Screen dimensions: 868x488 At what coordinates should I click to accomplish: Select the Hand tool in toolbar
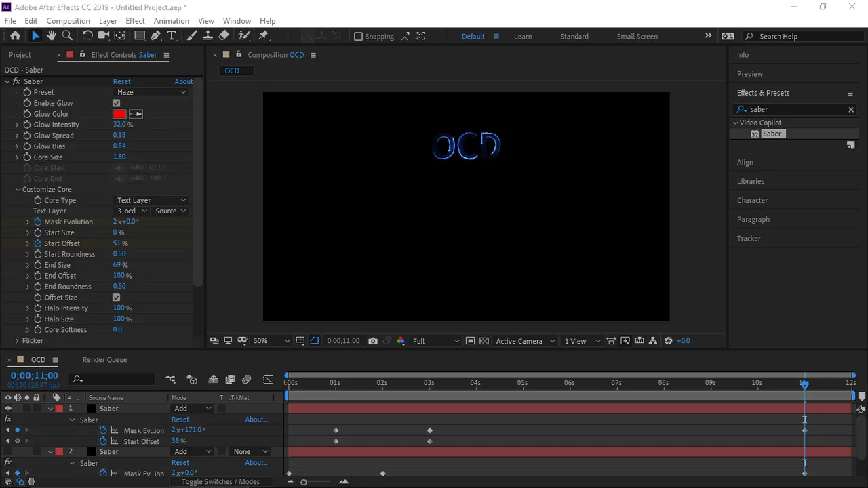point(52,36)
